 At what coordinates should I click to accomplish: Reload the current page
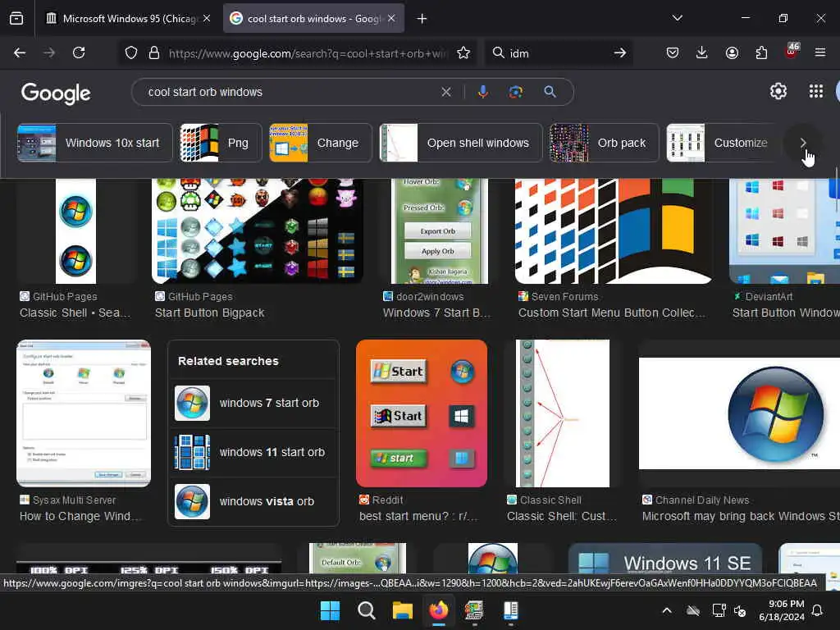[79, 52]
